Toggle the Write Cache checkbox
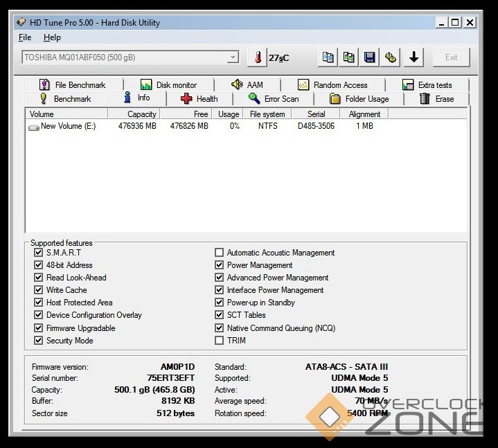The width and height of the screenshot is (498, 448). click(x=38, y=289)
